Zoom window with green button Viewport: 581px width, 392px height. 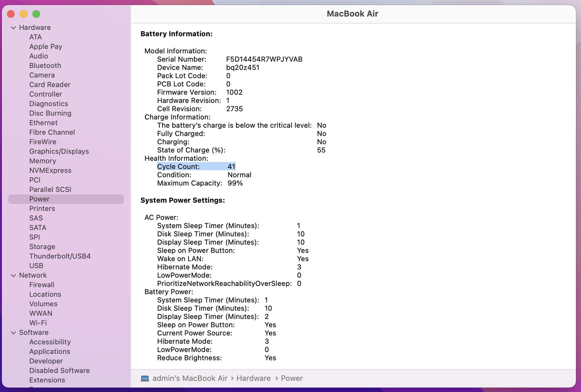(36, 14)
